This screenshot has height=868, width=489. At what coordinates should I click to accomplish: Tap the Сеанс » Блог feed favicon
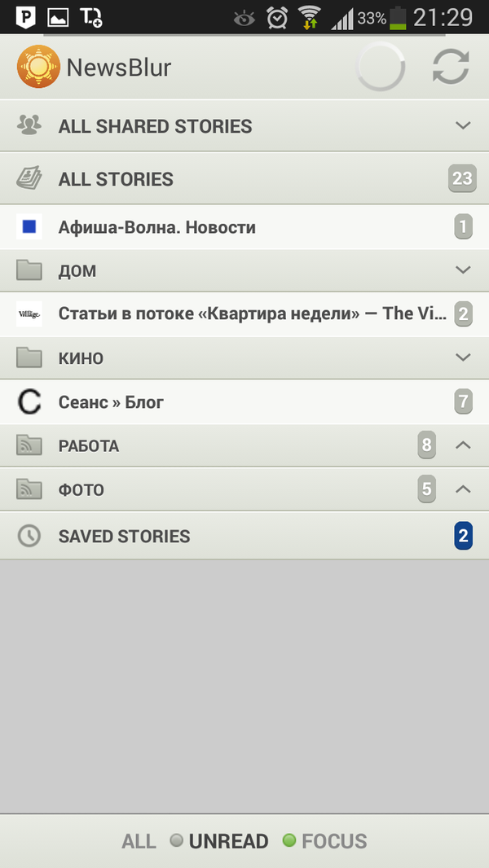point(29,401)
